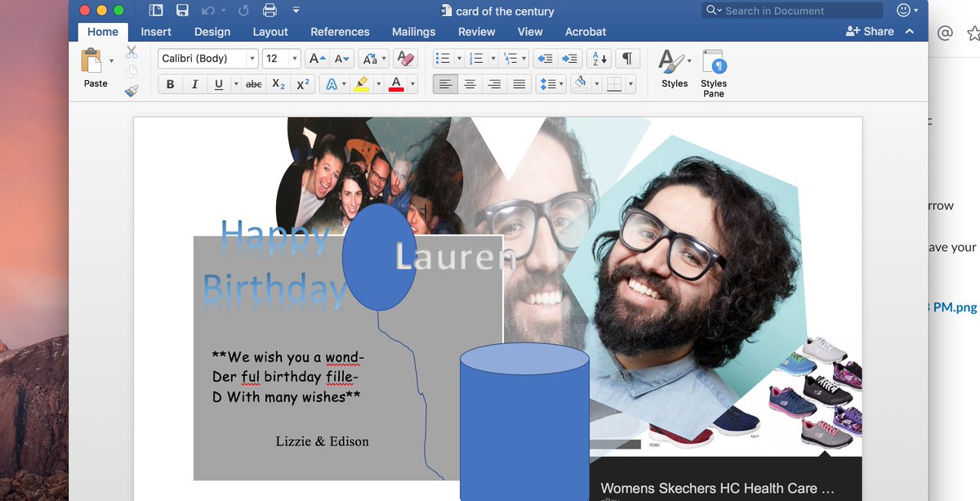Screen dimensions: 980x501
Task: Open the line spacing menu
Action: 550,83
